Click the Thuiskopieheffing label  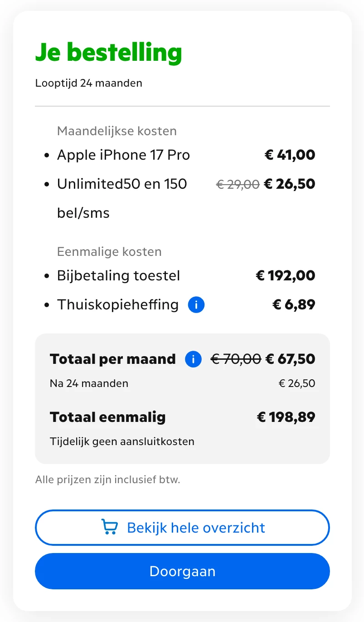tap(118, 305)
